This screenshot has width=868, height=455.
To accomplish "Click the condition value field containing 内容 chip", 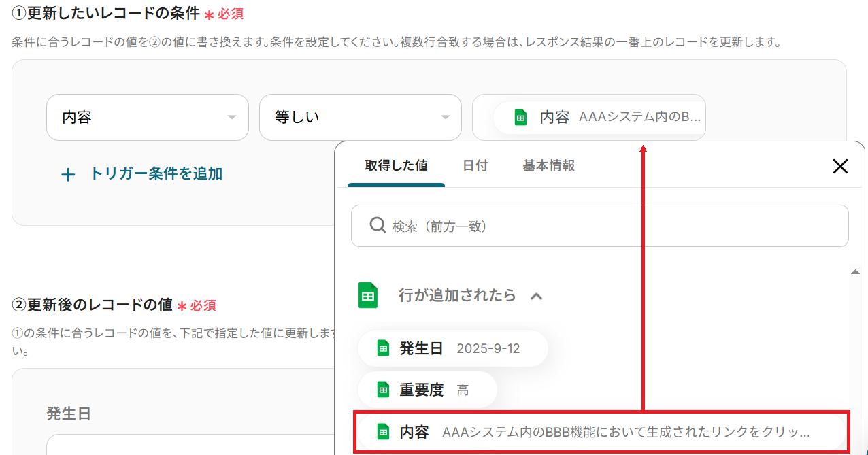I will [x=589, y=118].
